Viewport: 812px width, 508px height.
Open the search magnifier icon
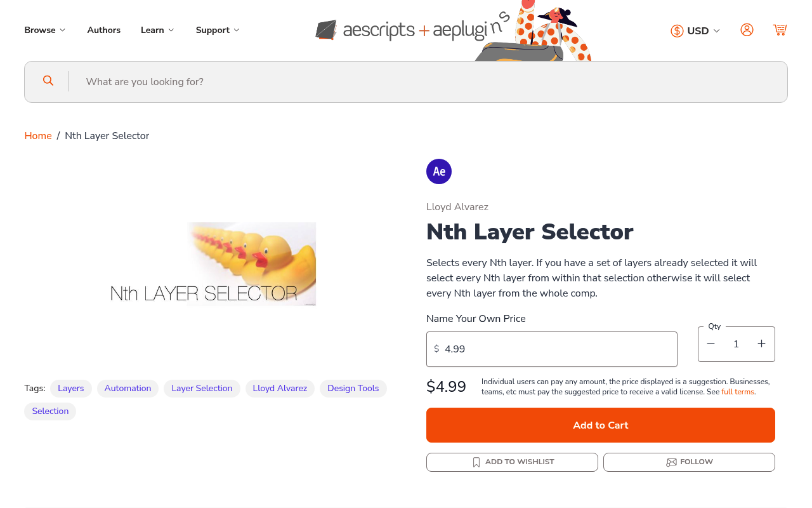click(48, 81)
